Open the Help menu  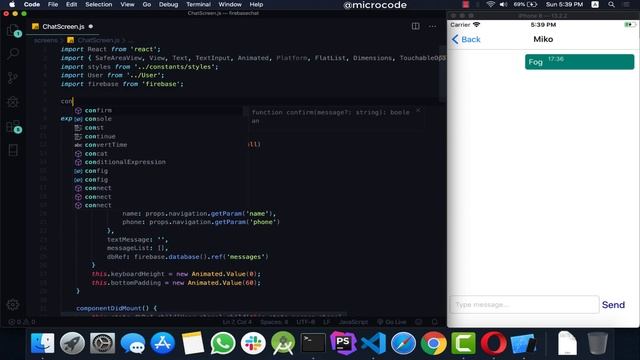click(x=256, y=4)
